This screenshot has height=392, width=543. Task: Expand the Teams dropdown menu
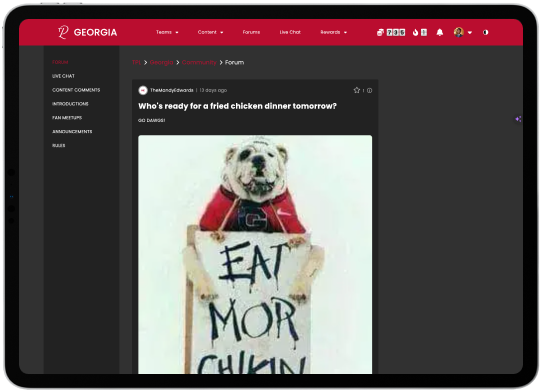point(167,32)
